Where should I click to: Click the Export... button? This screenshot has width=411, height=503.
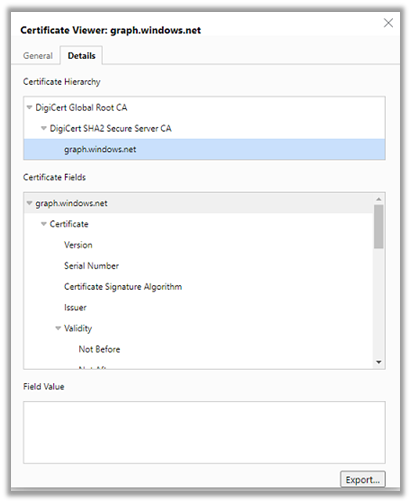[363, 479]
